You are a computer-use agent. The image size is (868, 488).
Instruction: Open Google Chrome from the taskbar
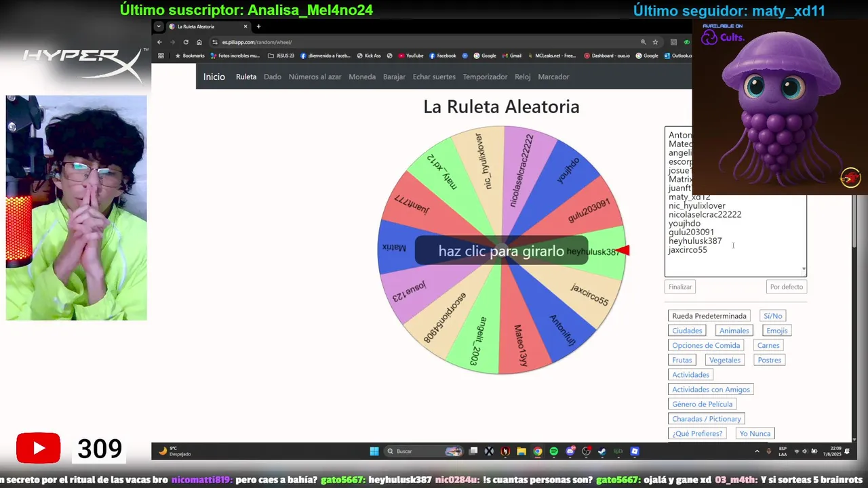click(x=537, y=451)
